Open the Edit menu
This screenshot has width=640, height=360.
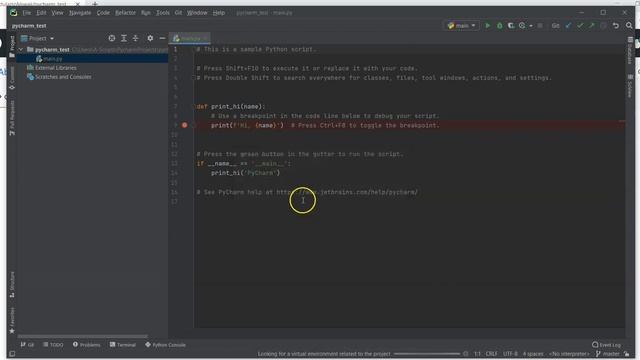pos(41,13)
